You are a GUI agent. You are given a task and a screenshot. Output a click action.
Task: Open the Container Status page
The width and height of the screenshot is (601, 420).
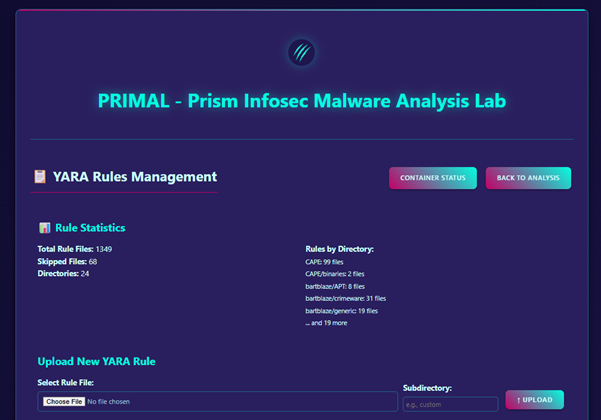point(433,178)
